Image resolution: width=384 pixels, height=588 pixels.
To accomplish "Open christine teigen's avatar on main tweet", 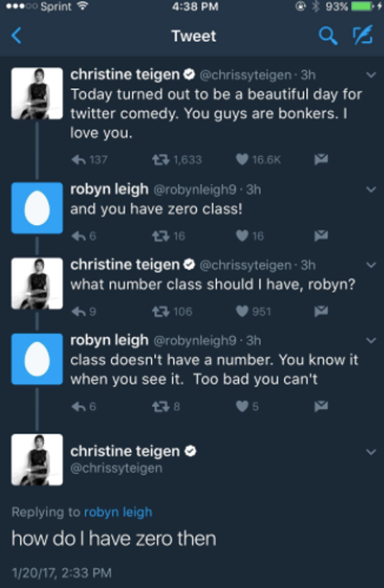I will point(37,459).
